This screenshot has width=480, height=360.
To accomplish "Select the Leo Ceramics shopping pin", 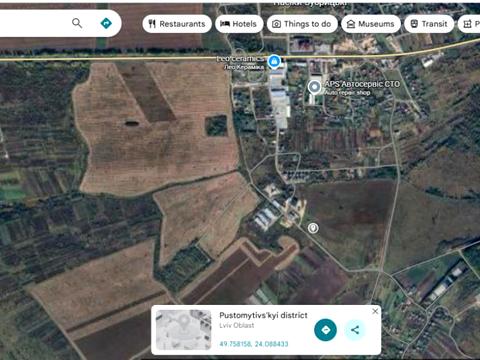I will [274, 61].
